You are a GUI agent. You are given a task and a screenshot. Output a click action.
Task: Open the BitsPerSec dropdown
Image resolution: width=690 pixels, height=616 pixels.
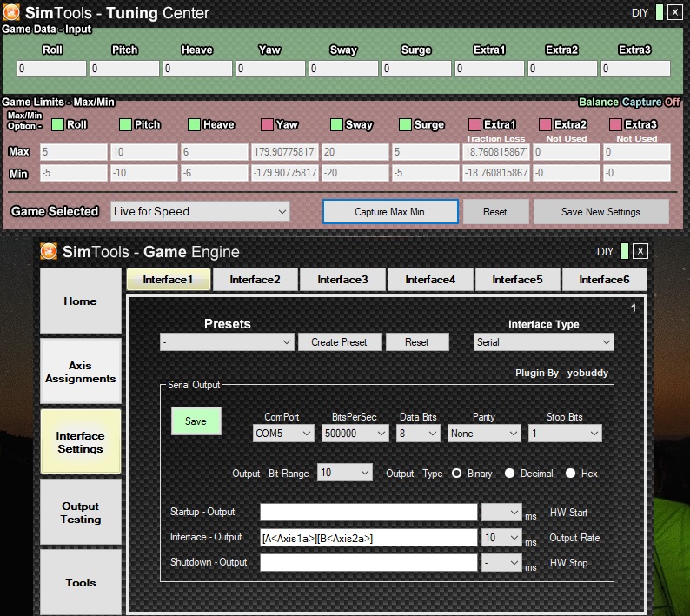(x=355, y=434)
